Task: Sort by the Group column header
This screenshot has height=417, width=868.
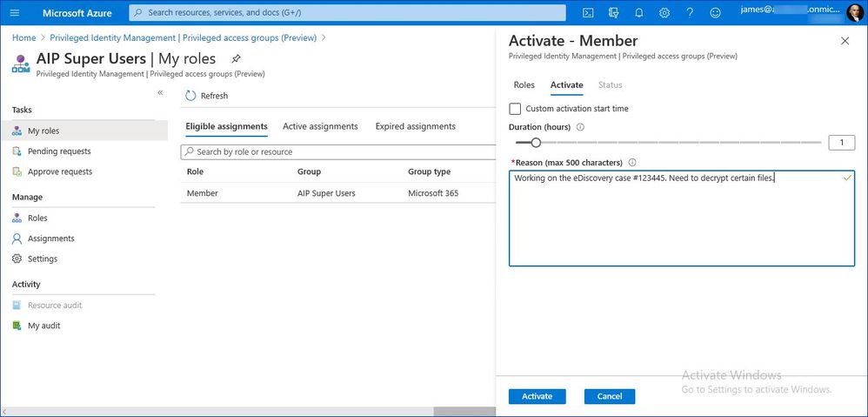Action: 309,172
